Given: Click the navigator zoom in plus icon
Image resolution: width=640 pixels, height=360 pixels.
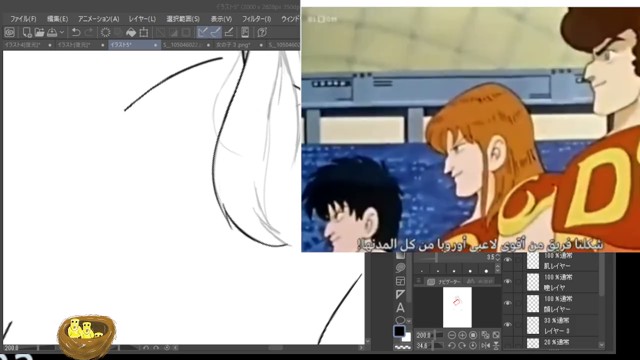Looking at the screenshot, I should pyautogui.click(x=462, y=335).
